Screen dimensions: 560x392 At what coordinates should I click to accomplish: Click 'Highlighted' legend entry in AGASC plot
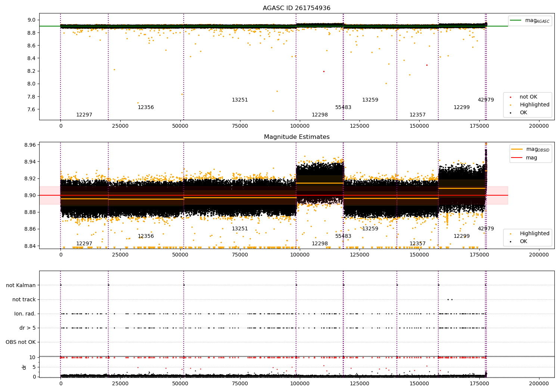coord(535,105)
